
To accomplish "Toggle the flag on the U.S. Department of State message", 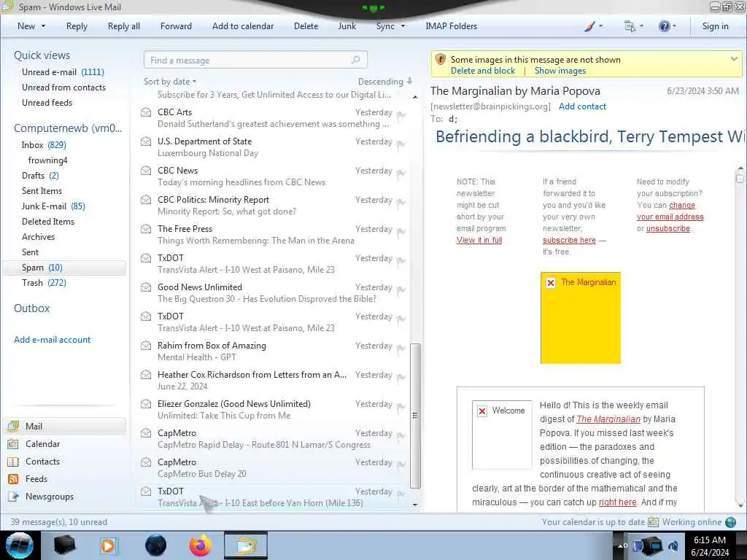I will (x=401, y=144).
